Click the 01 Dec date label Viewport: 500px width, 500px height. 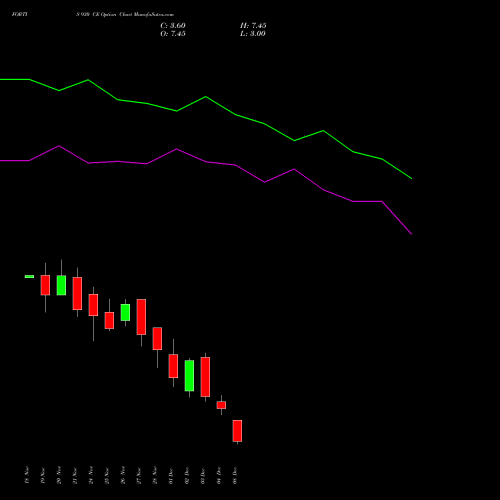tap(171, 476)
